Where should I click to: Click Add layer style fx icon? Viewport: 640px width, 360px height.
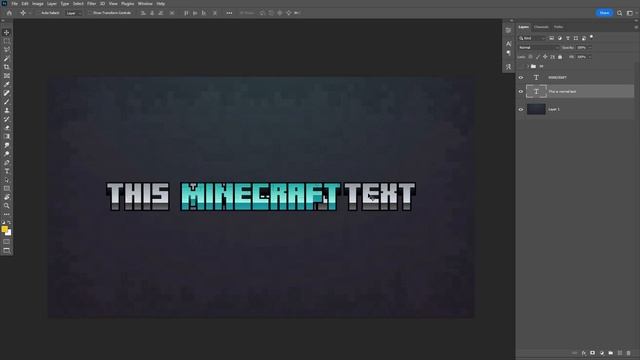click(584, 353)
